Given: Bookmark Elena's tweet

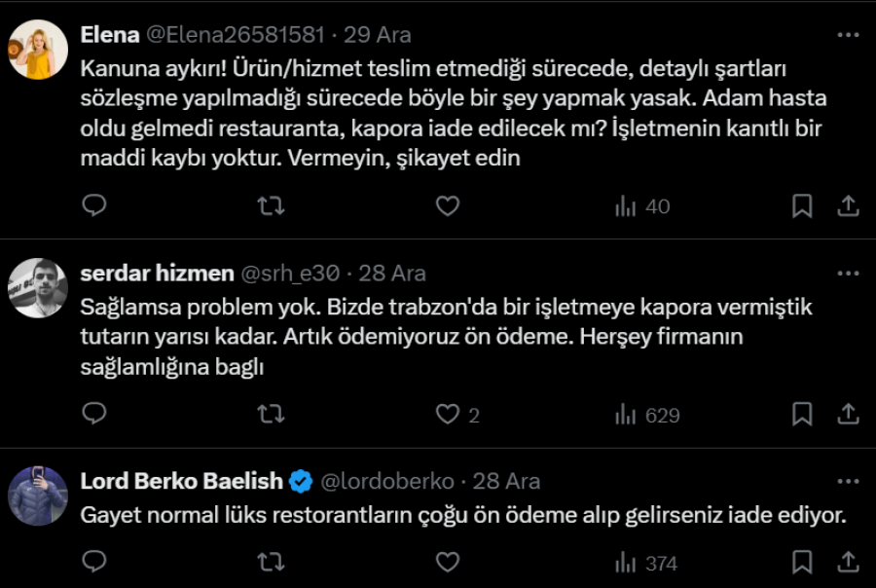Looking at the screenshot, I should click(802, 205).
